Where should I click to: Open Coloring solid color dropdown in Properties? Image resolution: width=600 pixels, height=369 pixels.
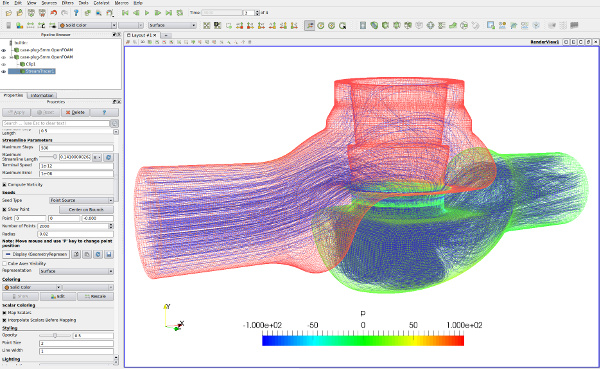click(x=32, y=287)
